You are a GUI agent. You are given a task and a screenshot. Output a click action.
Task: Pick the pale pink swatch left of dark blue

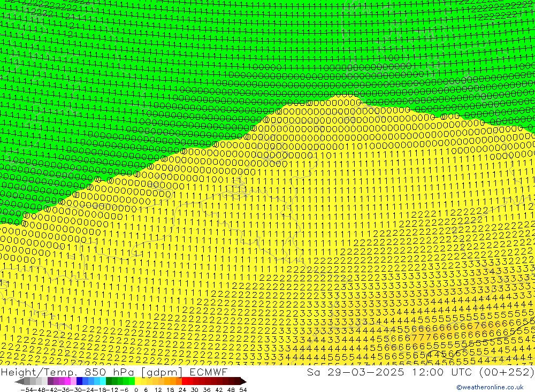pos(73,381)
